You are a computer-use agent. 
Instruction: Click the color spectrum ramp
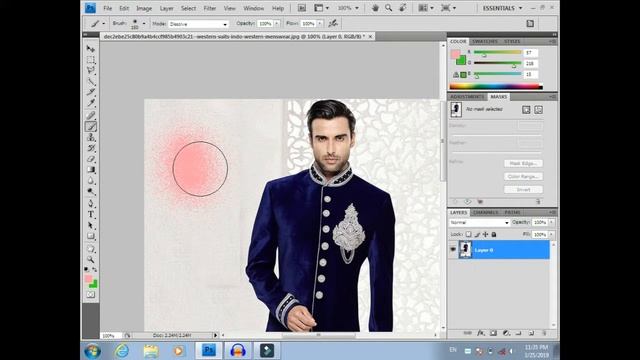[x=496, y=87]
